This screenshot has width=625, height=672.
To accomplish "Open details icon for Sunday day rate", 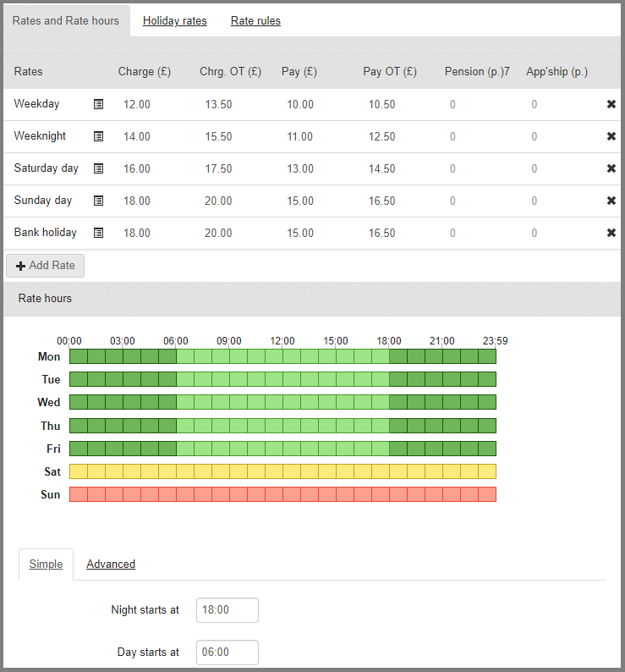I will pyautogui.click(x=98, y=201).
